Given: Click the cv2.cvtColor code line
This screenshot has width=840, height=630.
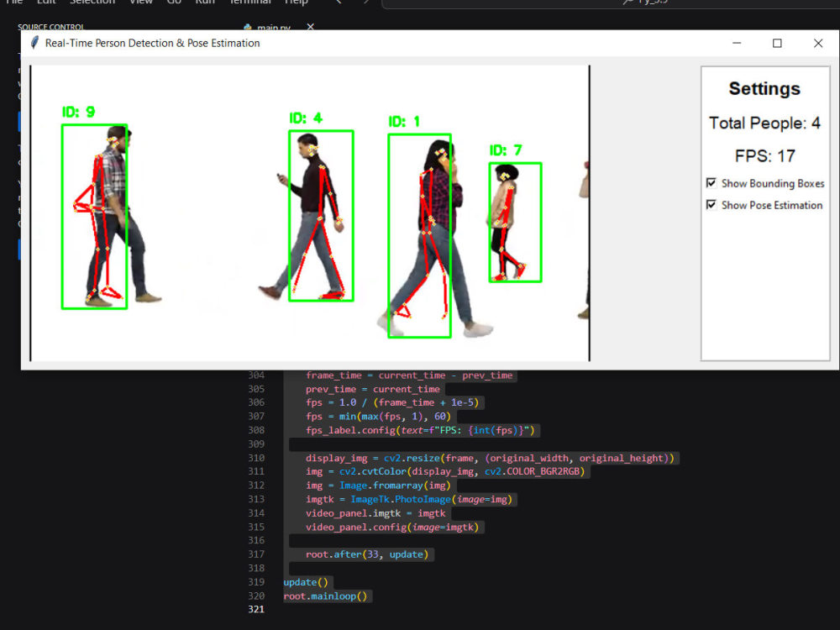Looking at the screenshot, I should point(445,471).
